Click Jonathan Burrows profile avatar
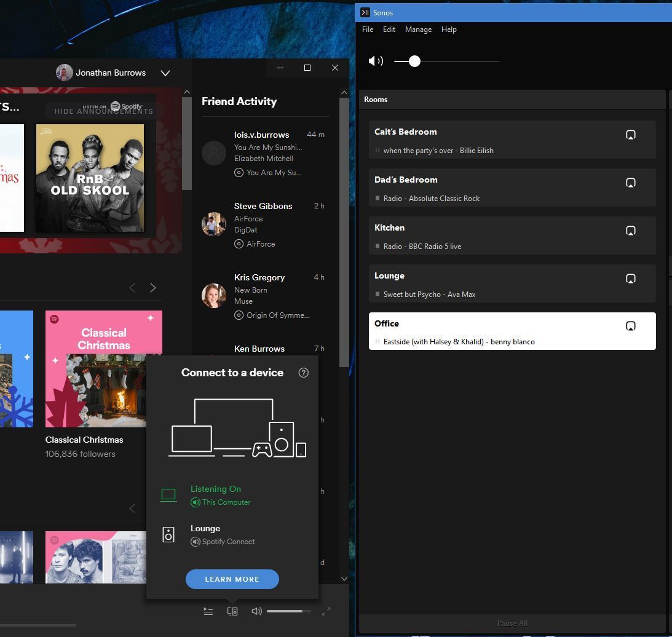Image resolution: width=672 pixels, height=637 pixels. [x=65, y=73]
